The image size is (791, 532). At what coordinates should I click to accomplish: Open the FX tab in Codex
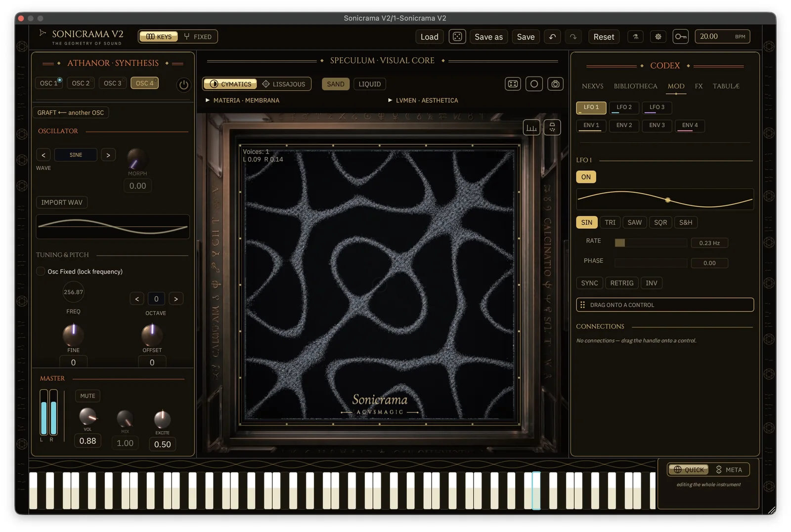click(x=699, y=86)
